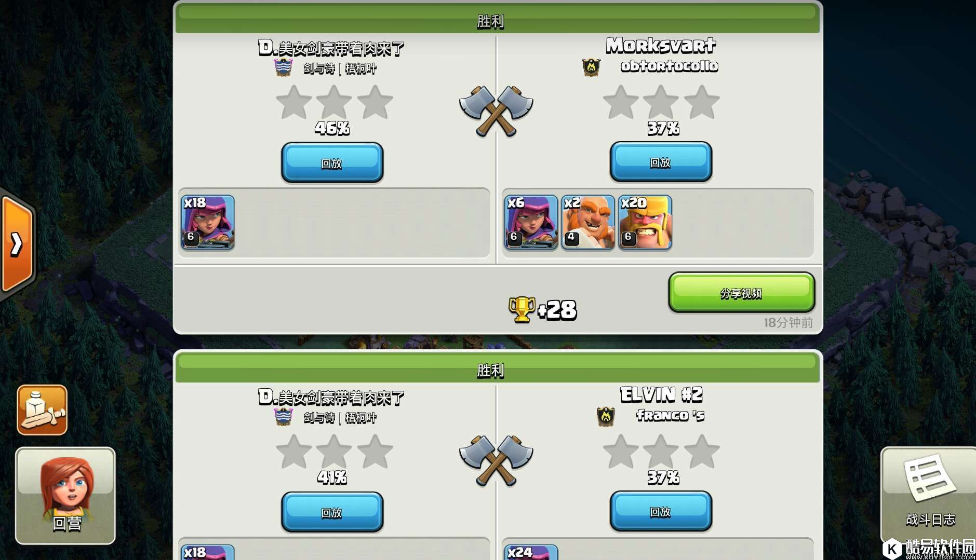Image resolution: width=976 pixels, height=560 pixels.
Task: Tap the 回营 return home button
Action: click(x=65, y=496)
